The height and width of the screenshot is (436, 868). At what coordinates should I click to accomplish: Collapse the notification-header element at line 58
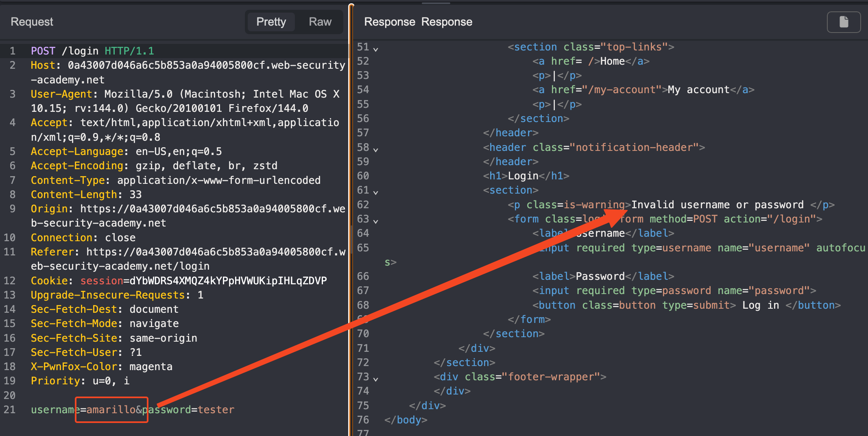tap(376, 150)
